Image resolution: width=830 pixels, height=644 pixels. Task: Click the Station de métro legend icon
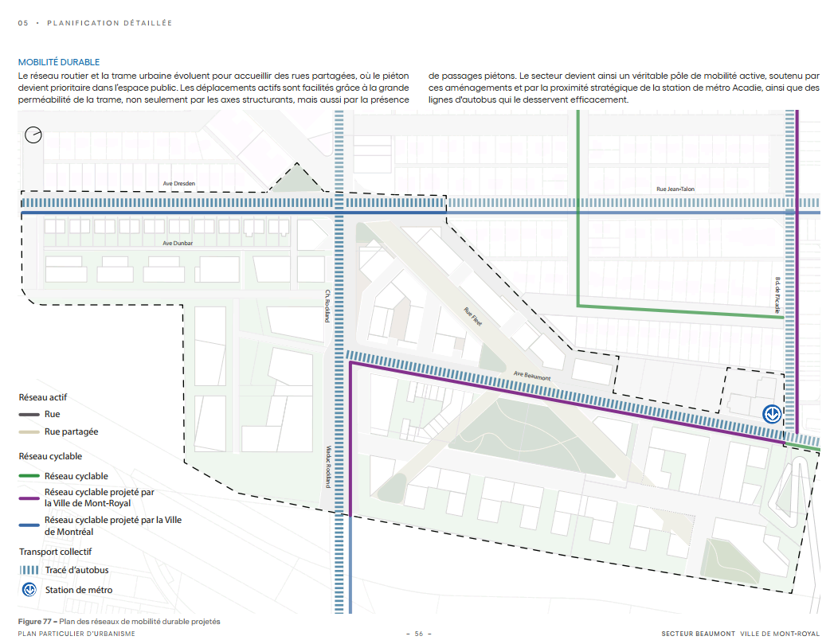point(29,590)
